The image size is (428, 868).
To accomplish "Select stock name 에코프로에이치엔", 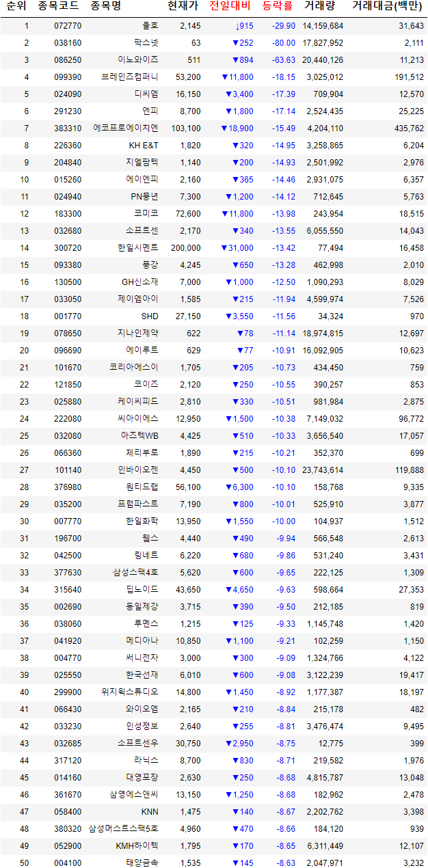I will point(126,128).
